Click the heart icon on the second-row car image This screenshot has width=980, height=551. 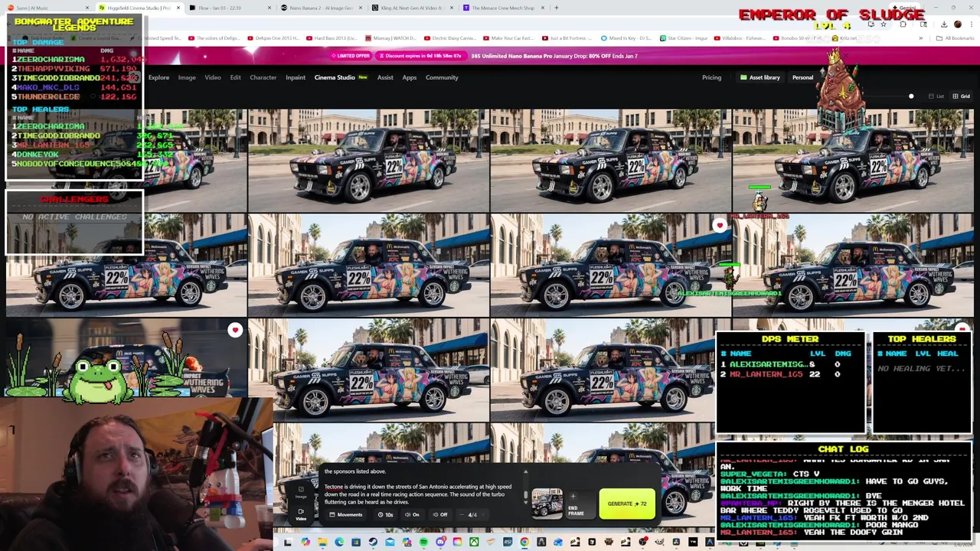click(x=719, y=225)
